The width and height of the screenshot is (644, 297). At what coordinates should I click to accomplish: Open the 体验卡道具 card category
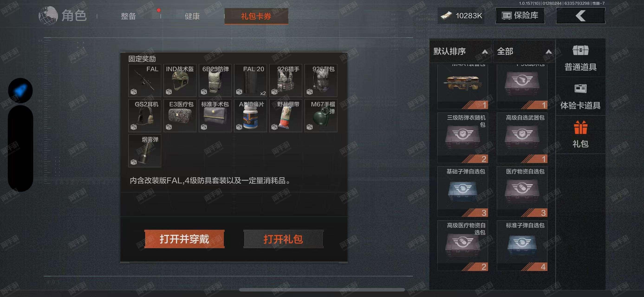click(x=580, y=97)
